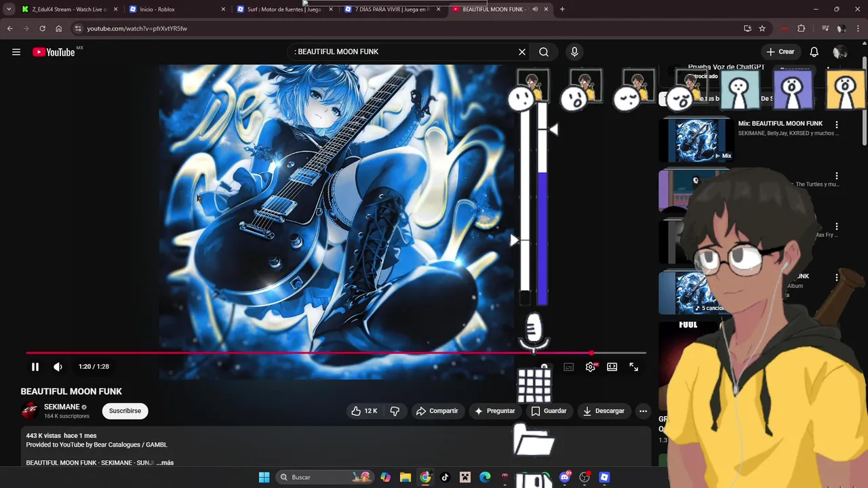Switch the player to theater mode
The width and height of the screenshot is (868, 488).
612,367
